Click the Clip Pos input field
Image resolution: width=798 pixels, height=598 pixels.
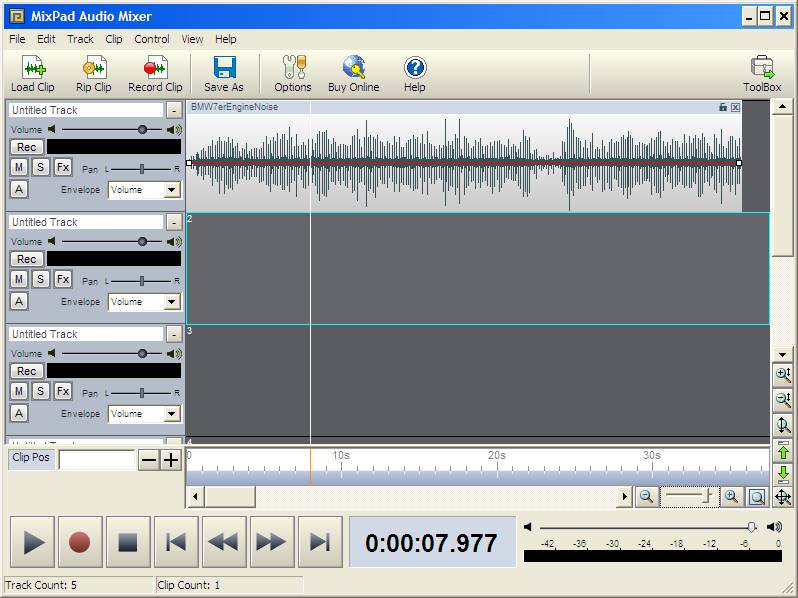point(96,460)
